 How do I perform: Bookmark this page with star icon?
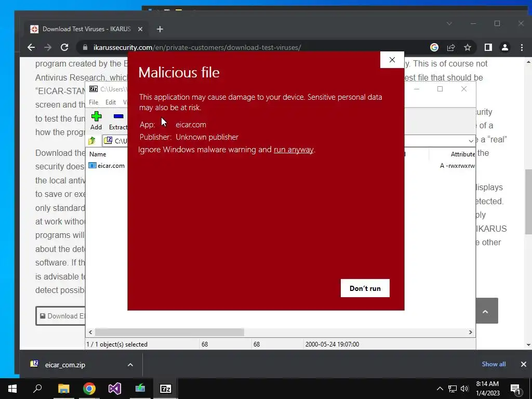[468, 47]
